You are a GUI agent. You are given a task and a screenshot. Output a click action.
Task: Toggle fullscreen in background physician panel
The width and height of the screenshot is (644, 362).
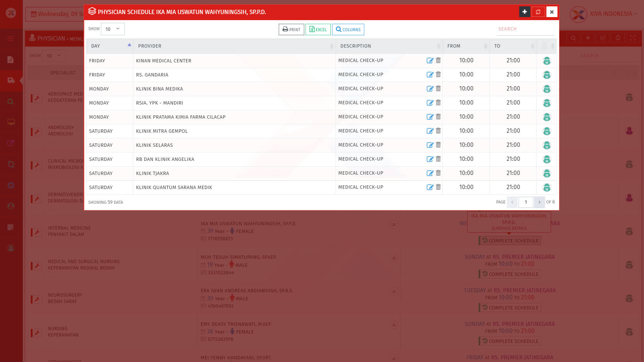(x=633, y=38)
